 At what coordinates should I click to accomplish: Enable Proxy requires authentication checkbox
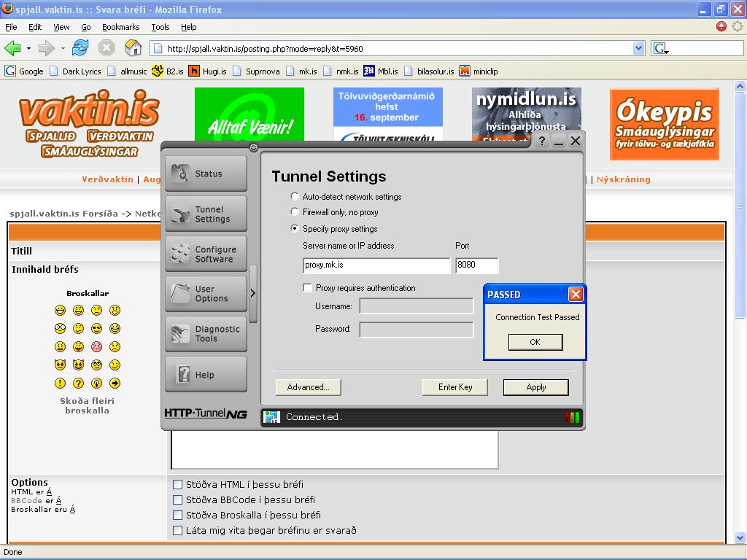[x=308, y=288]
